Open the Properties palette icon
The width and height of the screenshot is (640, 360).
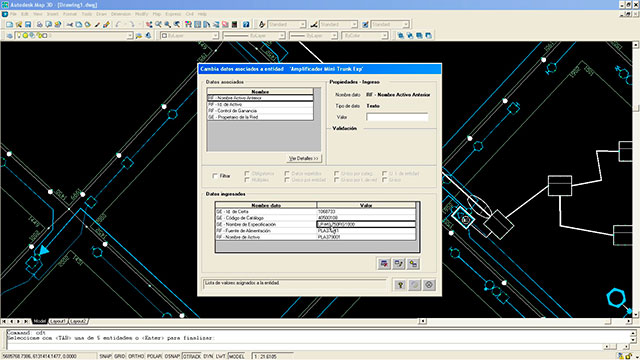point(188,24)
